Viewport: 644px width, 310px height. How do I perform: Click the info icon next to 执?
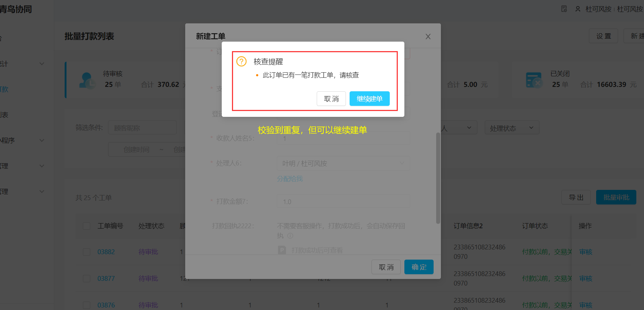click(x=290, y=236)
